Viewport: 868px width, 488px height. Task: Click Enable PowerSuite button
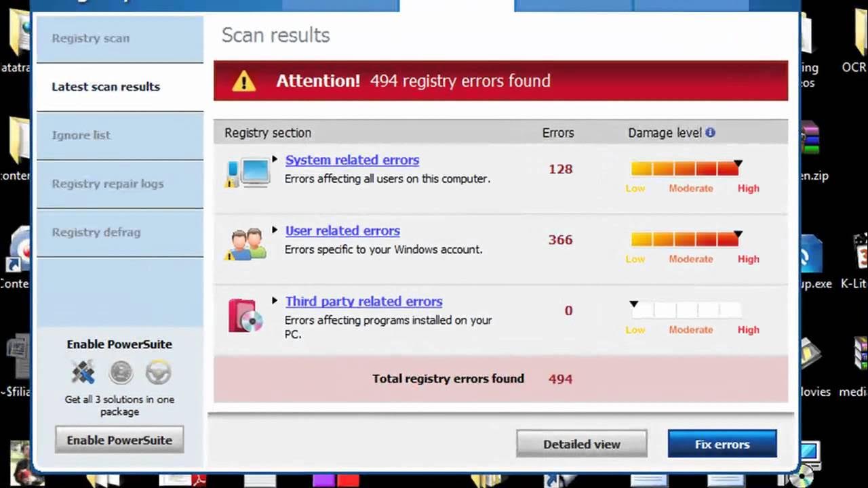[119, 440]
